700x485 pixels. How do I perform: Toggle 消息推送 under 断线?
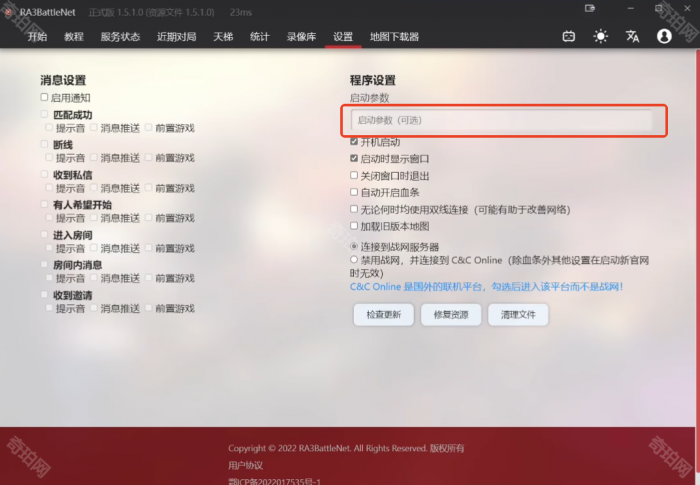94,157
